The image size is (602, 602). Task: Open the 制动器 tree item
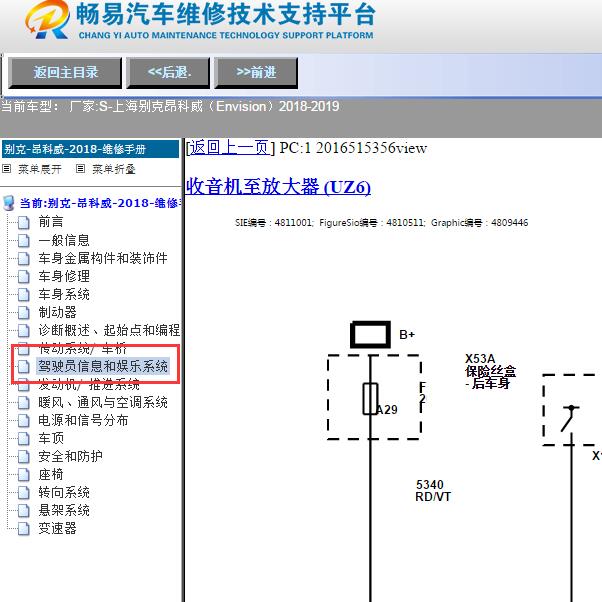click(57, 313)
